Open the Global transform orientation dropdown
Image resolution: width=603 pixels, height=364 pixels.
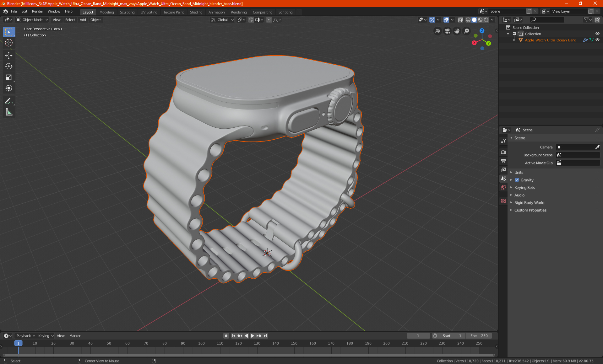pyautogui.click(x=222, y=20)
